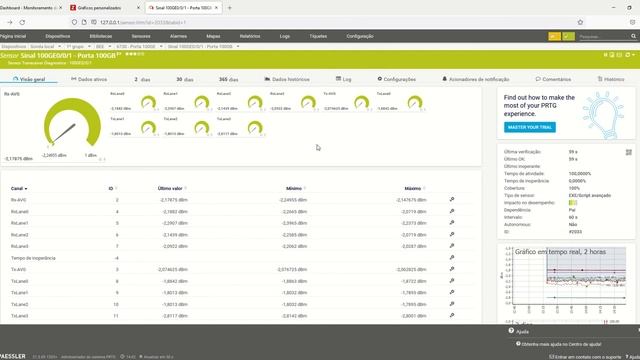
Task: Sort table by the ID column
Action: coord(112,188)
